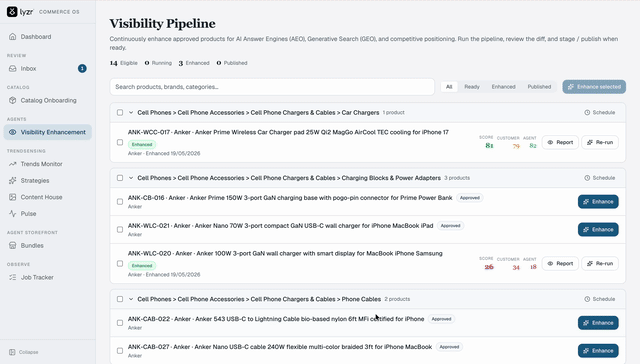Open Report for ANK-WLC-020 wall charger

[x=560, y=264]
